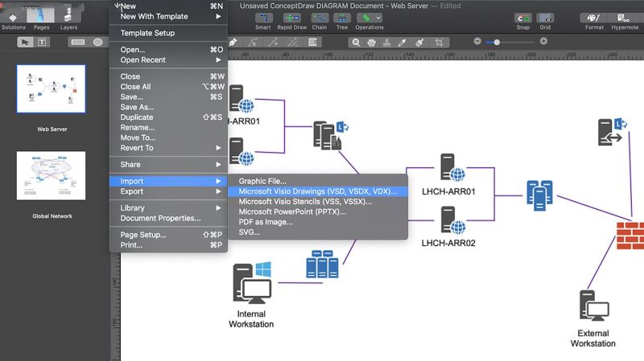
Task: Import Microsoft Visio Drawings (VSD, VSDX, VDX)
Action: [318, 191]
